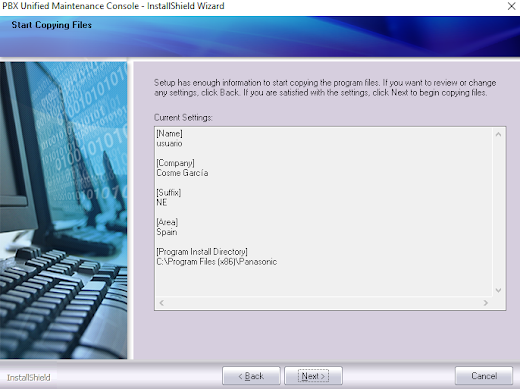This screenshot has width=520, height=389.
Task: Click the '[Name]' heading line
Action: 169,133
